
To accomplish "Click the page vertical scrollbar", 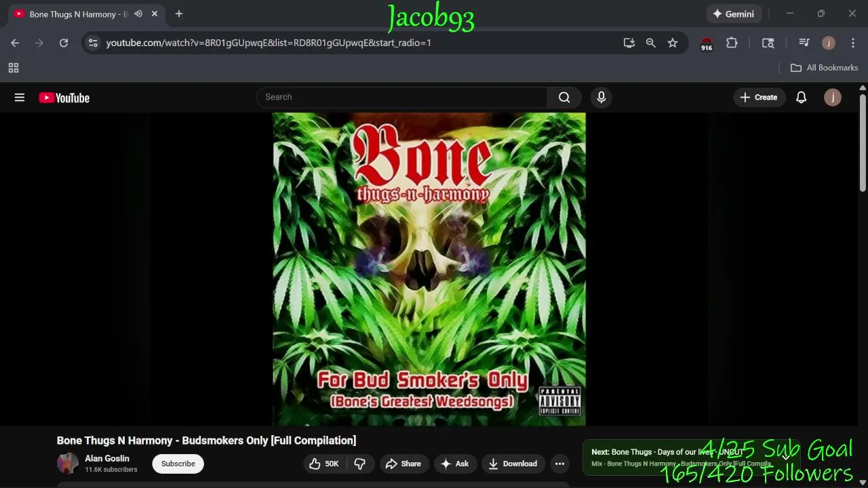I will 863,143.
